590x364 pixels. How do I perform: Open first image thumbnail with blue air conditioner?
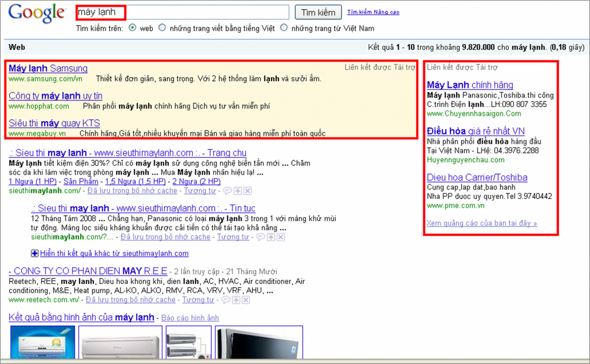coord(42,342)
